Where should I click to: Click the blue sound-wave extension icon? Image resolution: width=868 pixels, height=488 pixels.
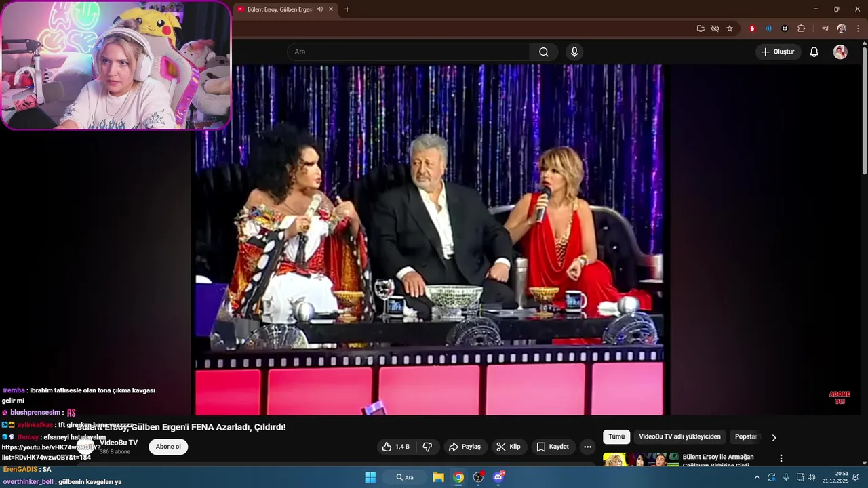click(x=768, y=28)
